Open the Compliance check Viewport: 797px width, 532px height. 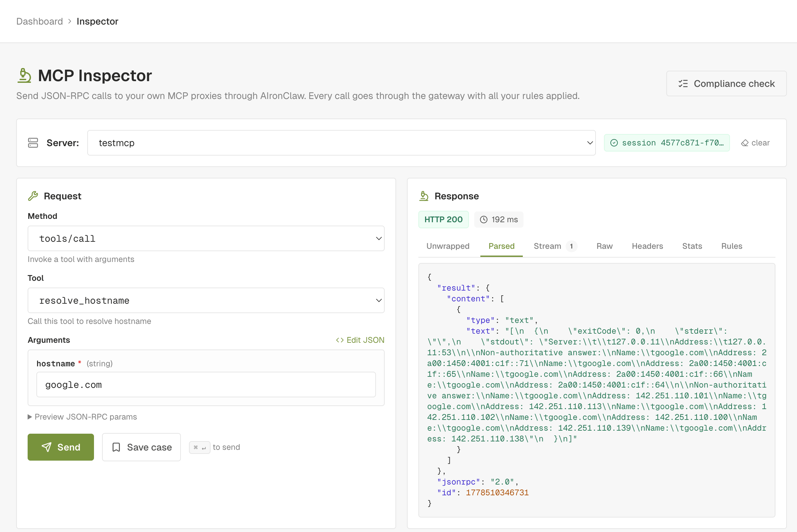[726, 84]
